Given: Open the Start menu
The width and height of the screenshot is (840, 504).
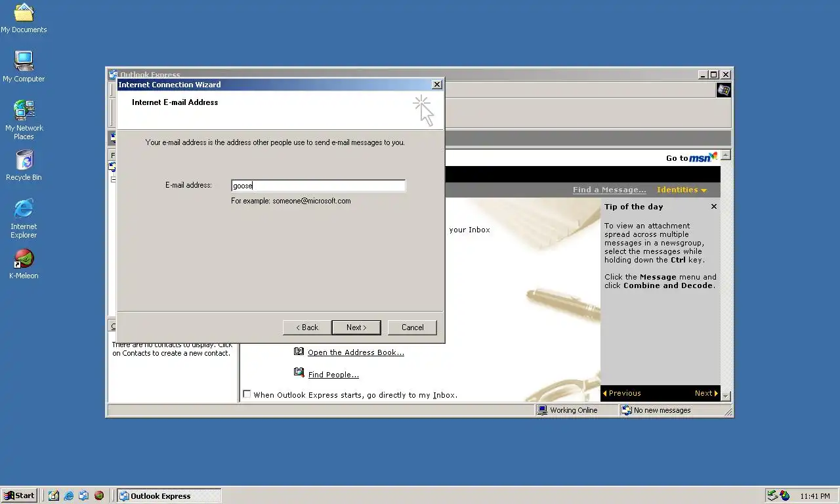Looking at the screenshot, I should pyautogui.click(x=19, y=495).
